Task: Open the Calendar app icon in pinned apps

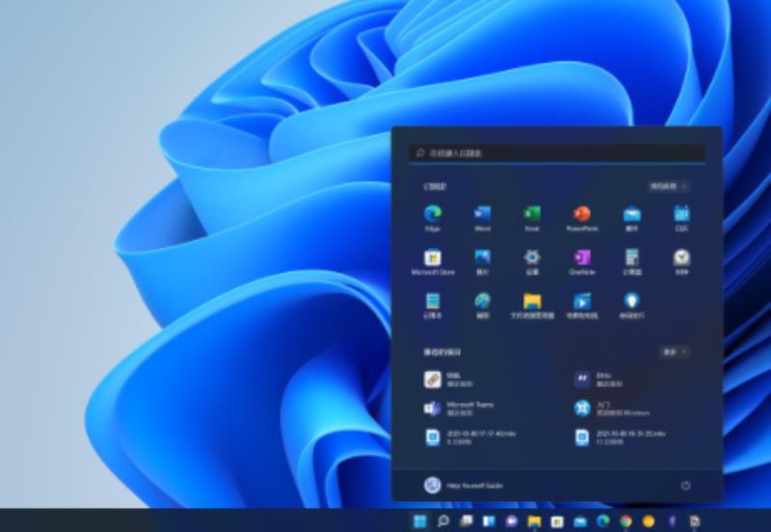Action: (x=681, y=213)
